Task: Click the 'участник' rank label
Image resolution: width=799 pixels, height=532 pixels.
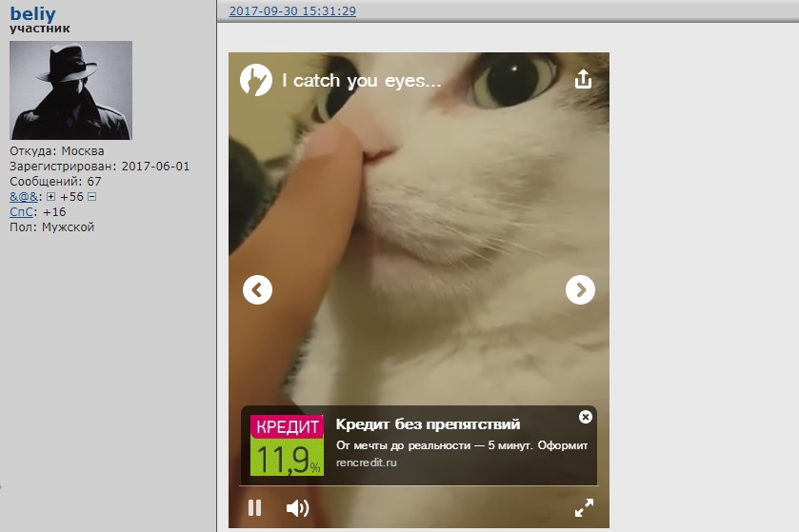Action: (40, 29)
